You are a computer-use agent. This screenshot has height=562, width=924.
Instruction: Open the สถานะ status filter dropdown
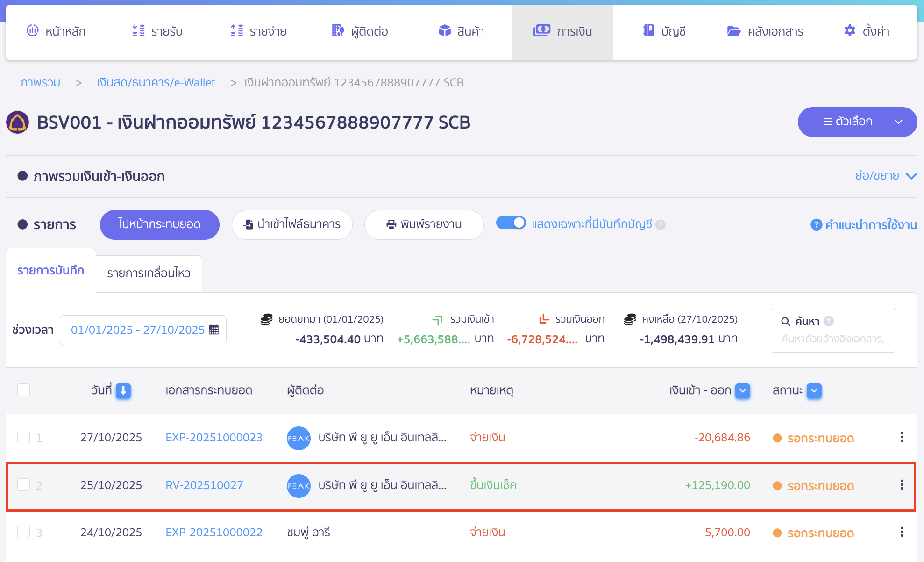click(x=814, y=390)
